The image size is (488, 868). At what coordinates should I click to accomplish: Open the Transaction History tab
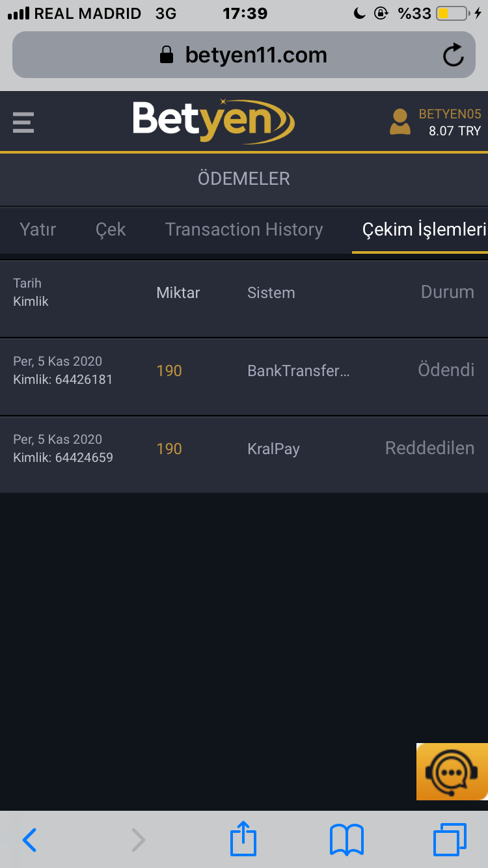click(x=244, y=230)
